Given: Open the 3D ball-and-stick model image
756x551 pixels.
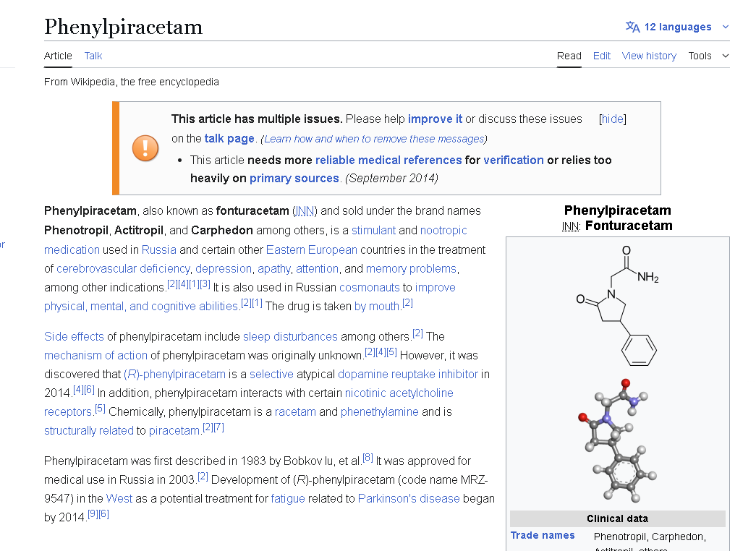Looking at the screenshot, I should tap(617, 440).
